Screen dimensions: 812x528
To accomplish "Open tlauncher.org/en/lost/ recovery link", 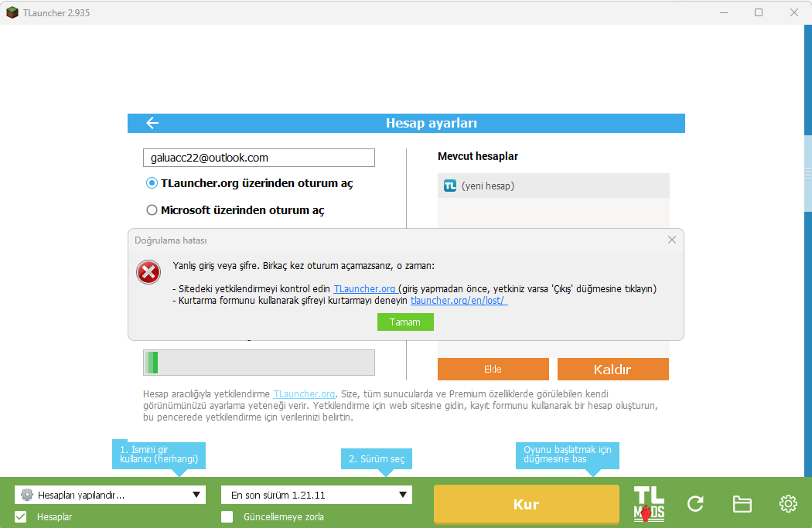I will [x=459, y=300].
